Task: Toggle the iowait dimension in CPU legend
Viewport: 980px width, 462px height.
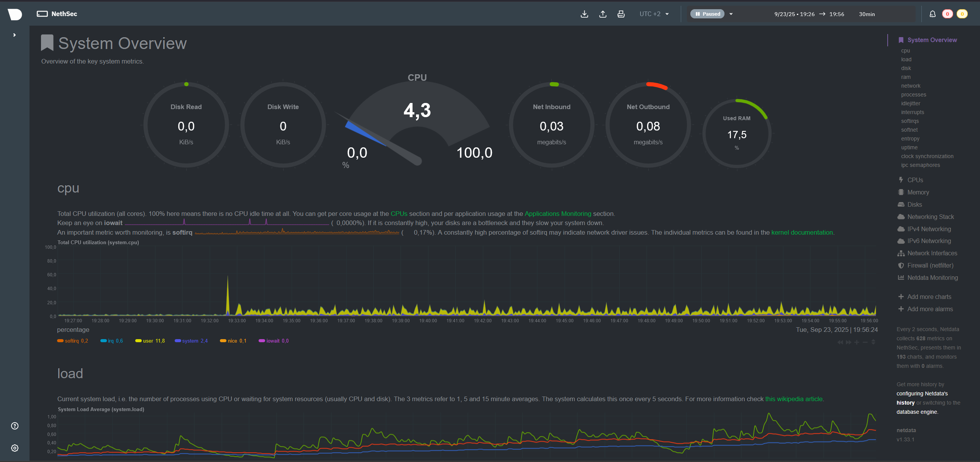Action: pyautogui.click(x=273, y=341)
